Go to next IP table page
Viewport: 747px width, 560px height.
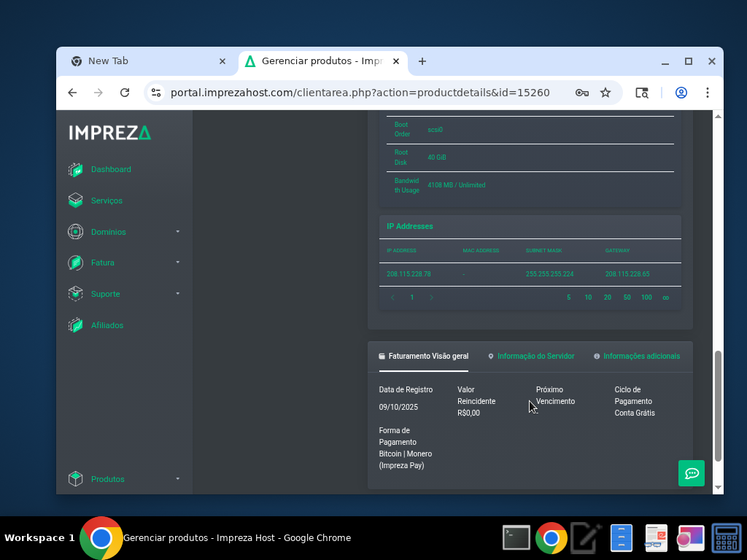click(432, 297)
